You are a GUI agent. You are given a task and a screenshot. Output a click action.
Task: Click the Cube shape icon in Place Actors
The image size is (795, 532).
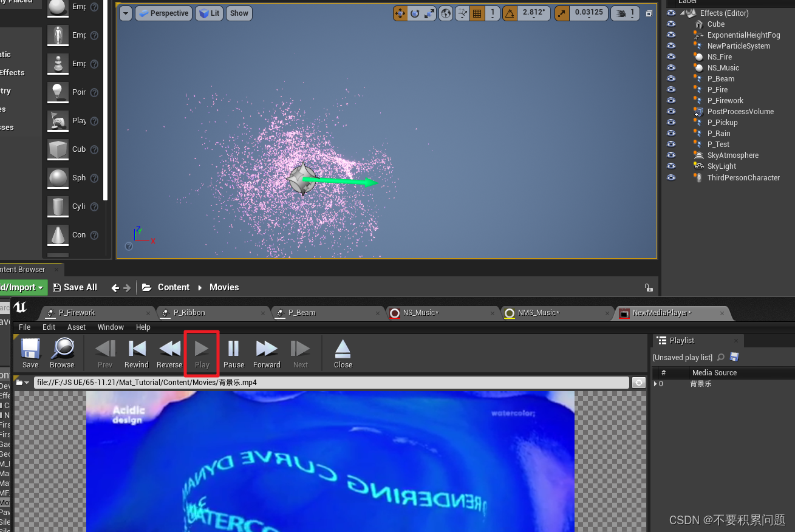point(58,149)
